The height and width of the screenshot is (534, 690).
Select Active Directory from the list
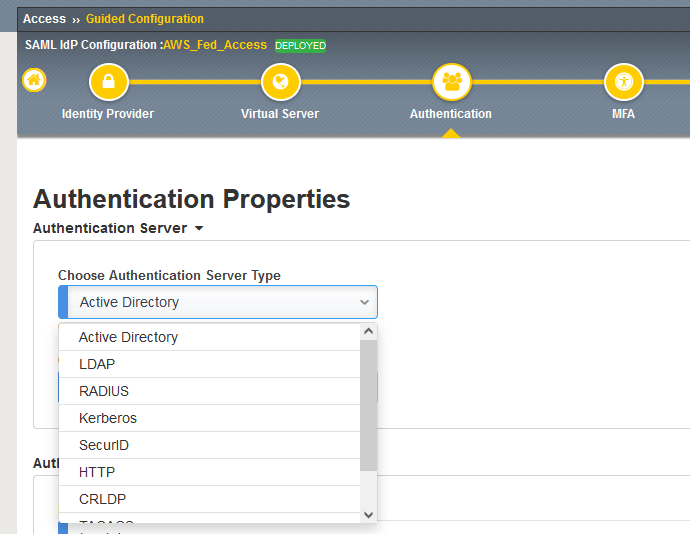coord(128,337)
